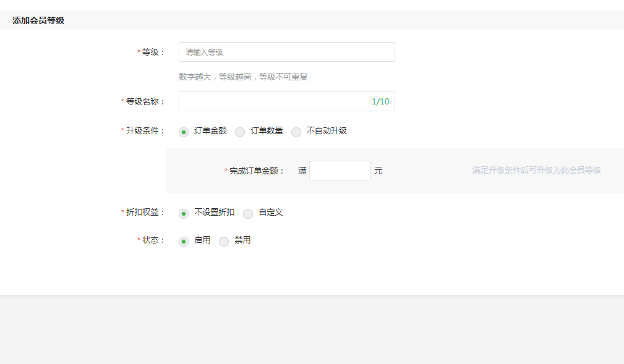Set status to 启用

tap(184, 242)
